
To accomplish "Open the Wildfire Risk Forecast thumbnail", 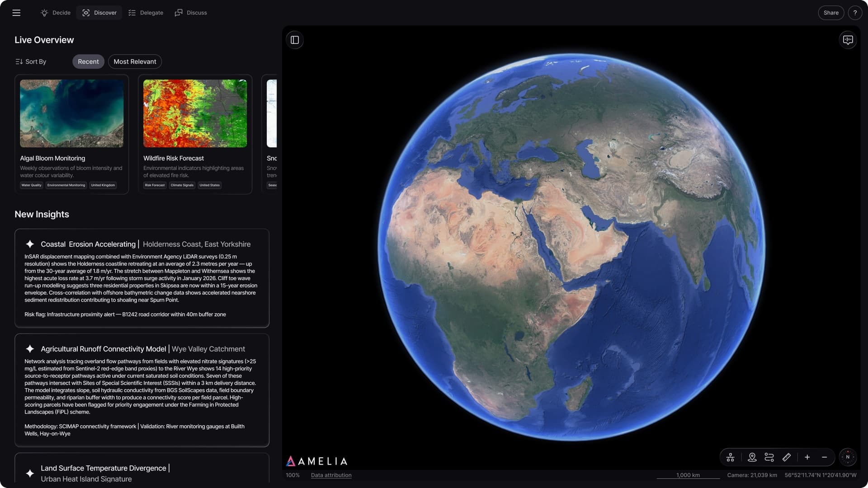I will [195, 113].
